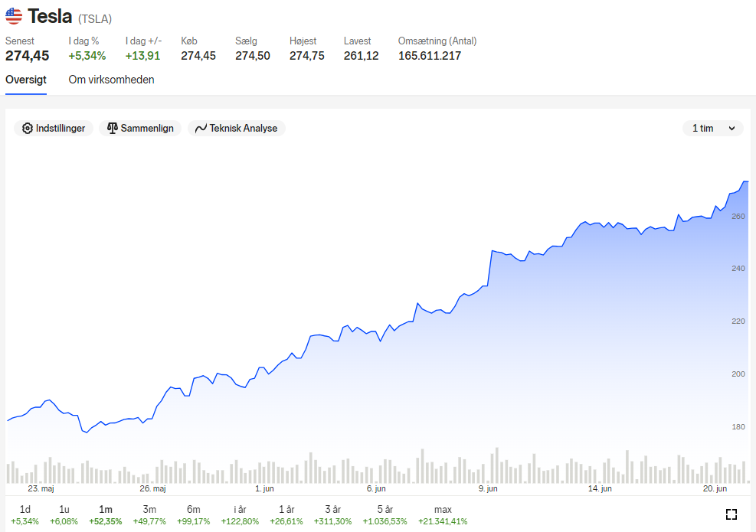Image resolution: width=756 pixels, height=532 pixels.
Task: Open Teknisk Analyse view
Action: point(236,128)
